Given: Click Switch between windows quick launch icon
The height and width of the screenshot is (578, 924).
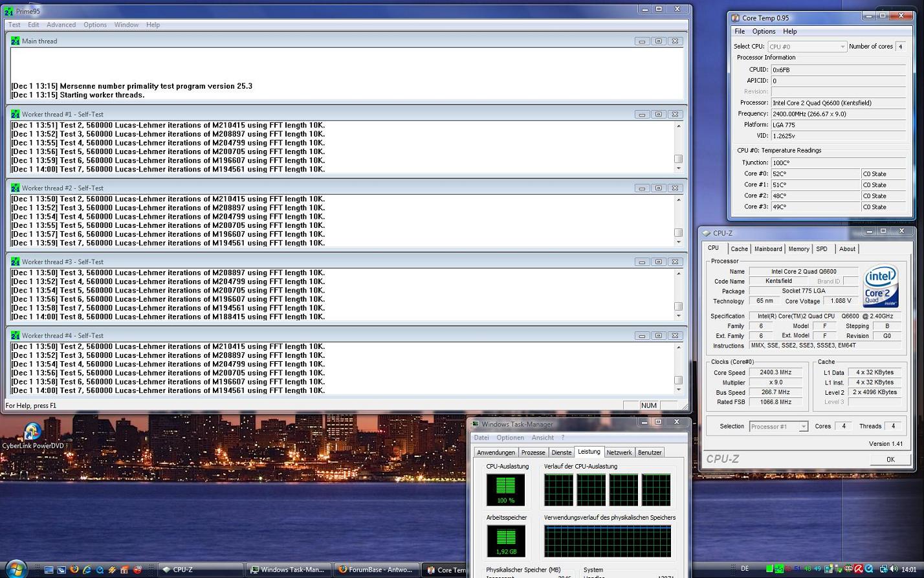Looking at the screenshot, I should [x=61, y=570].
